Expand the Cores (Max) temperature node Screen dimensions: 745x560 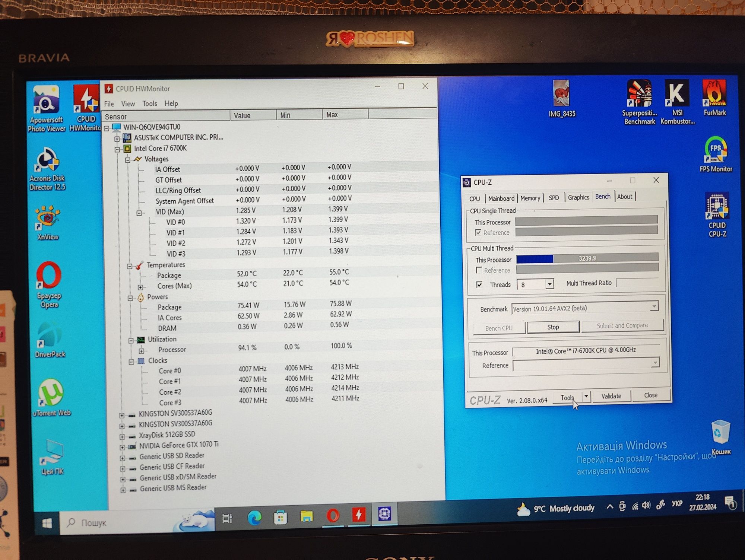140,287
